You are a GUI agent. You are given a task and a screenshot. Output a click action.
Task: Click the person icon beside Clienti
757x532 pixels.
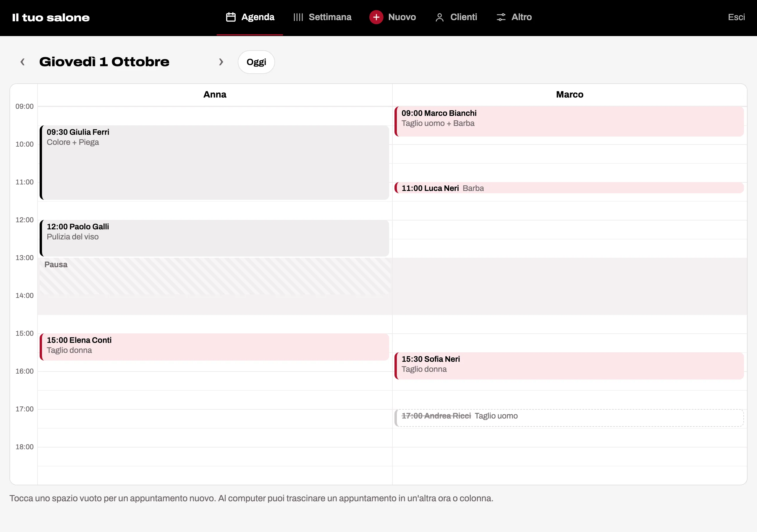[439, 17]
